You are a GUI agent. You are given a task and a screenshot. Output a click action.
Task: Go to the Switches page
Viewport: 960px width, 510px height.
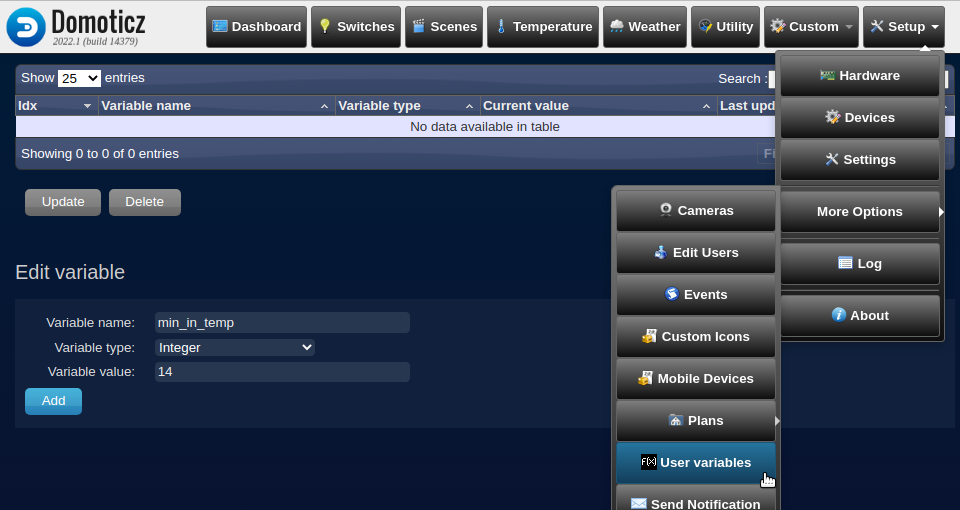click(356, 27)
